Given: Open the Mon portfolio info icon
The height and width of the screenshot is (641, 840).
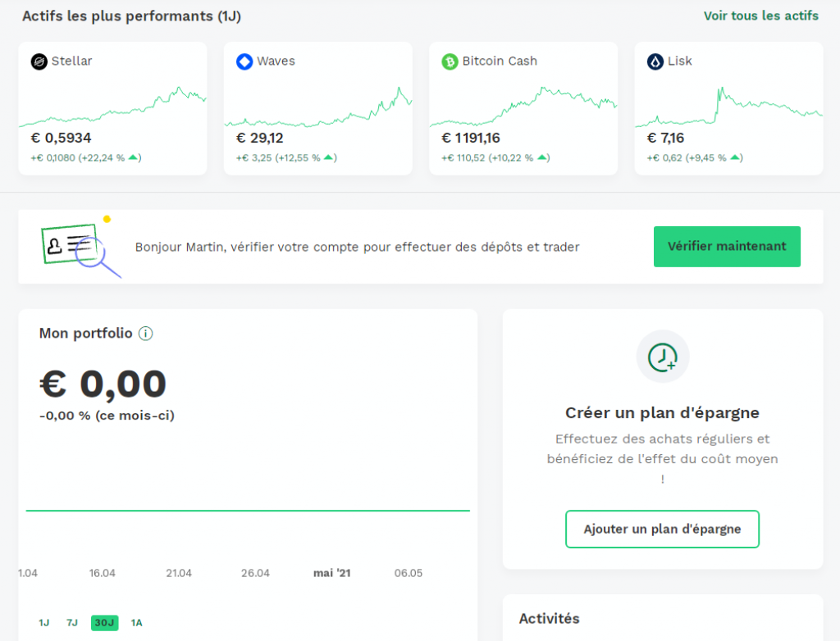Looking at the screenshot, I should pos(145,334).
